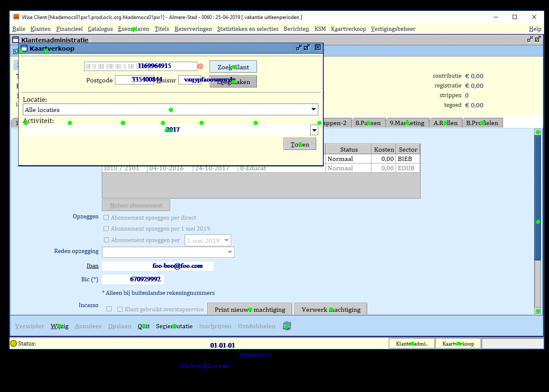Viewport: 549px width, 392px height.
Task: Tick Abonnement opzeggen per direct
Action: click(106, 218)
